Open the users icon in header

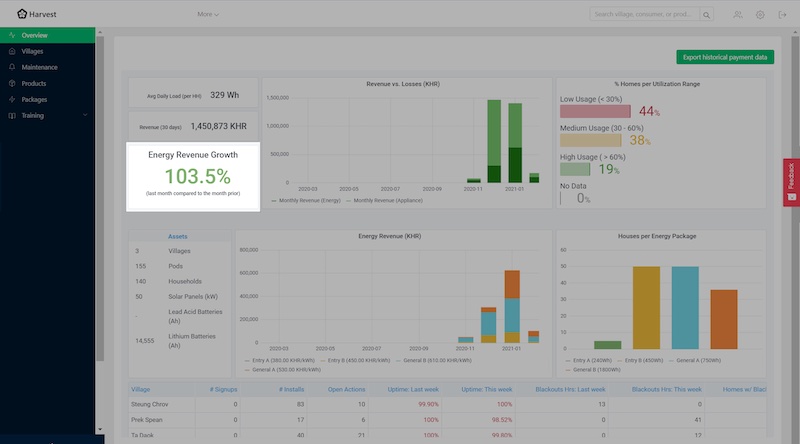coord(737,15)
